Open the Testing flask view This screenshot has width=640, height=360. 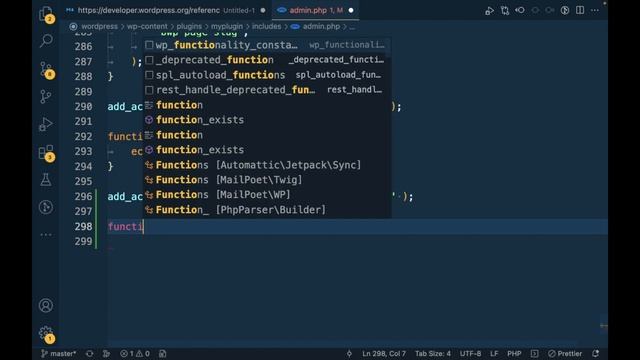coord(46,179)
